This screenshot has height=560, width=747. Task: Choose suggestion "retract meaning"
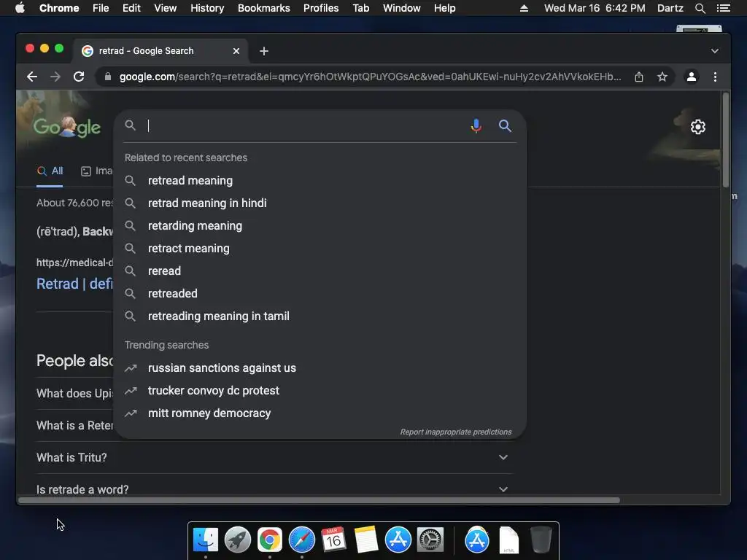click(x=320, y=248)
